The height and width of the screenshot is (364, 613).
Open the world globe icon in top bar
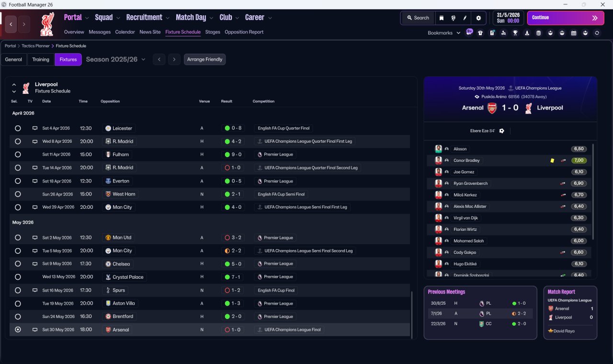coord(453,18)
